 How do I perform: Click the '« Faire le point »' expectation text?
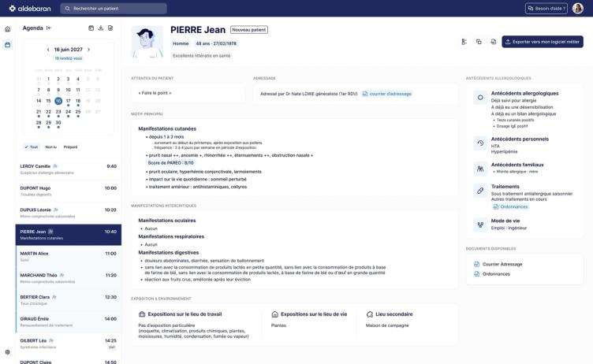[155, 93]
